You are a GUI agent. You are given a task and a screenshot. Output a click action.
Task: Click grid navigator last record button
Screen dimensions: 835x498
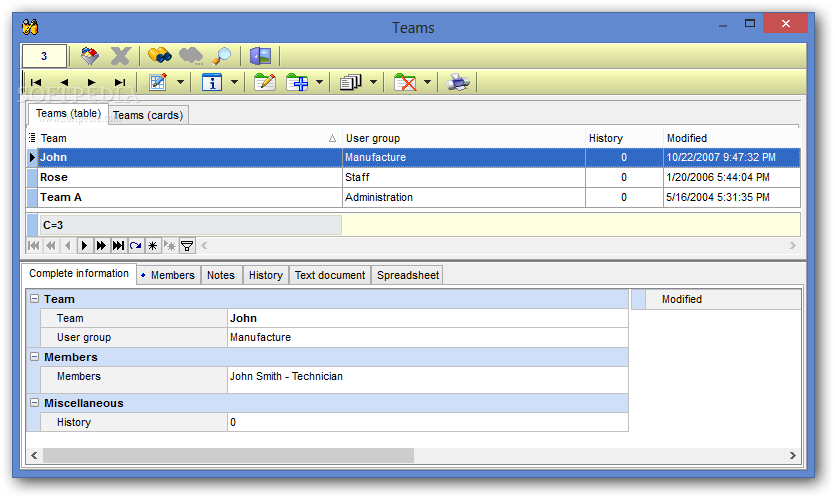tap(118, 246)
